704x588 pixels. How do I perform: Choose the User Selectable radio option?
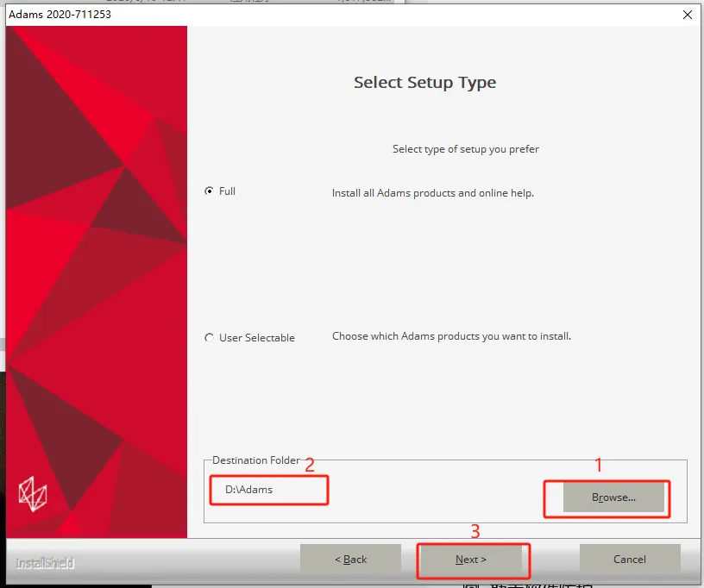(x=210, y=337)
